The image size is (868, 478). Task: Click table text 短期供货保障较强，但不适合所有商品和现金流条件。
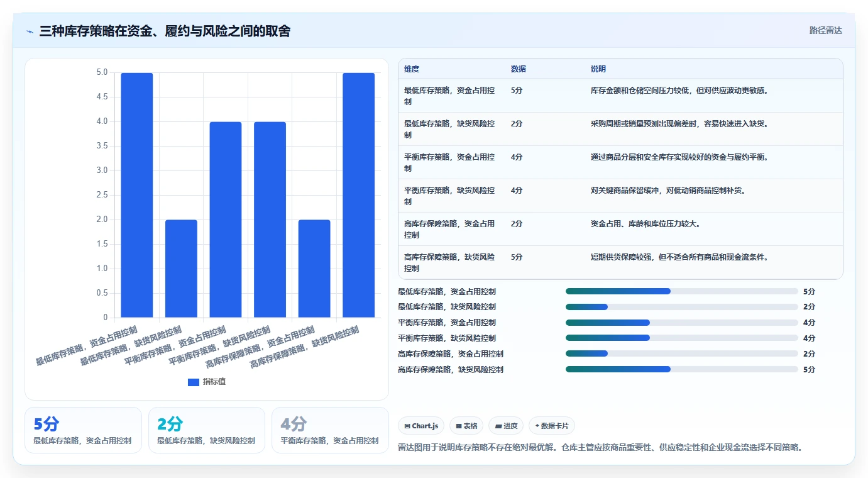680,257
